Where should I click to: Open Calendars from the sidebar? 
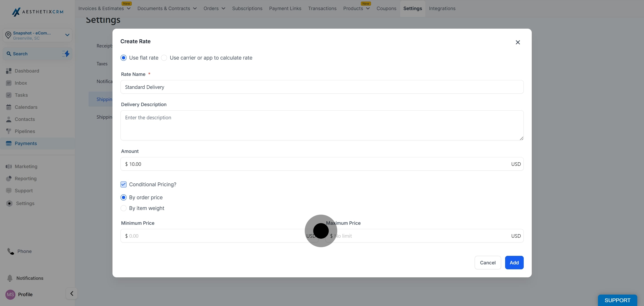(x=26, y=107)
